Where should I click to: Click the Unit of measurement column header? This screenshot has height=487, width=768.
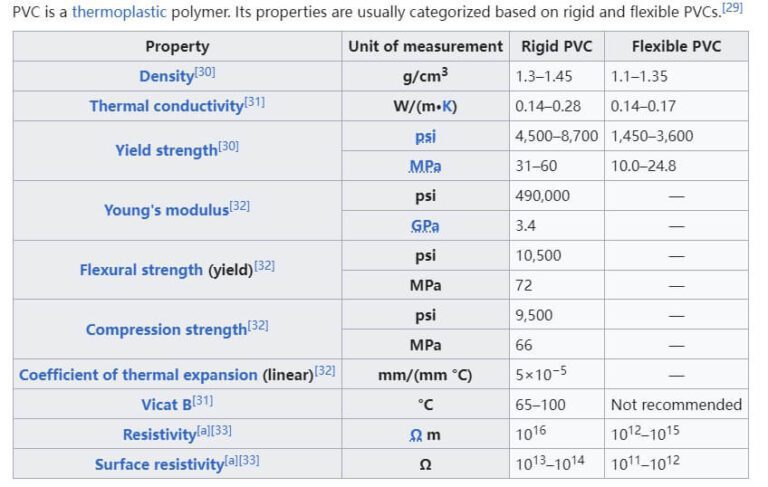click(425, 46)
